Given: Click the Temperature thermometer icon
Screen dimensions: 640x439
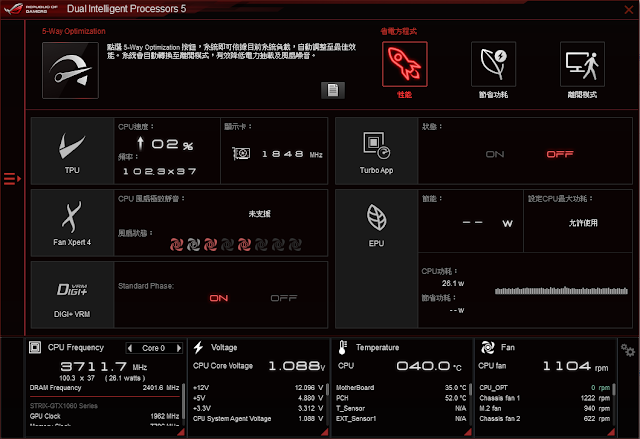Looking at the screenshot, I should click(x=342, y=347).
